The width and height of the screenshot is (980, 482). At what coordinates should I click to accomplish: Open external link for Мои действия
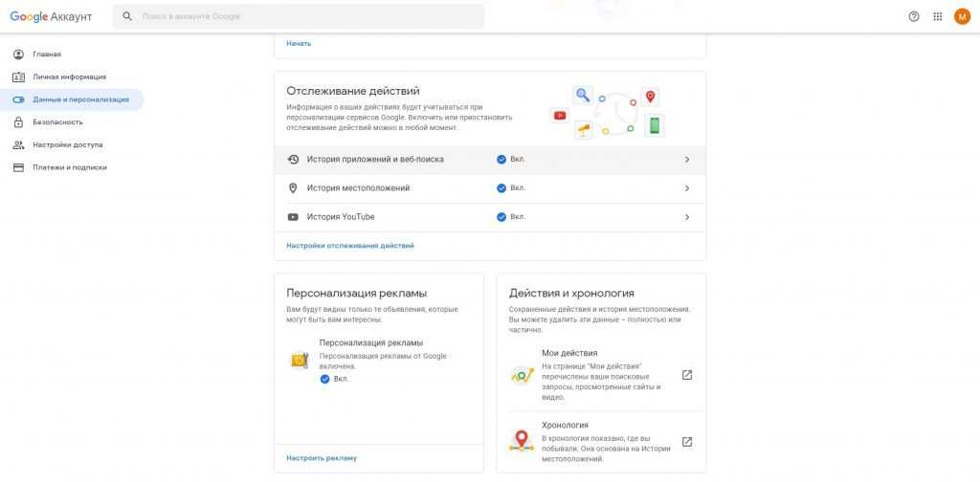tap(686, 375)
